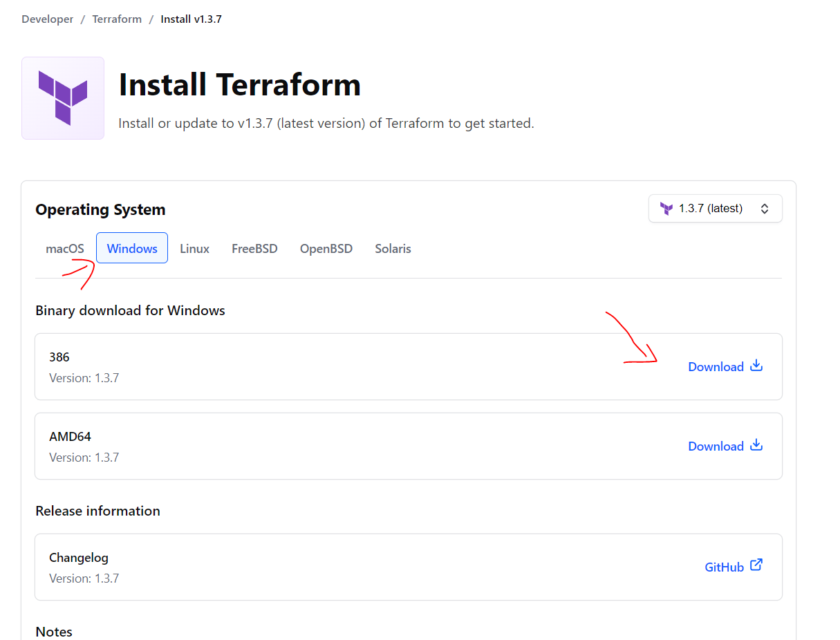840x640 pixels.
Task: Switch to the Linux tab
Action: point(195,249)
